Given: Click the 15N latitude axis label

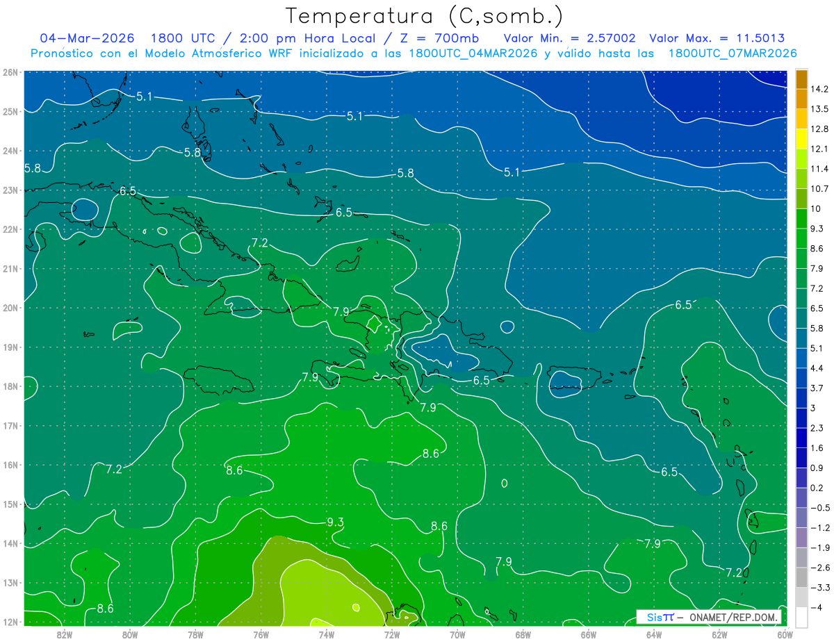Looking at the screenshot, I should (10, 504).
